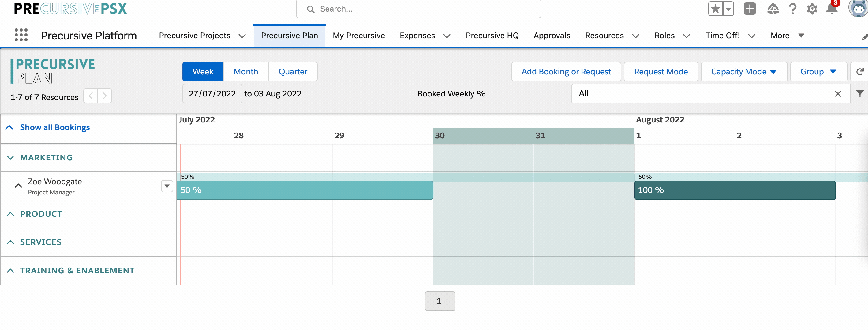Switch to Request Mode
The image size is (868, 330).
click(x=661, y=71)
